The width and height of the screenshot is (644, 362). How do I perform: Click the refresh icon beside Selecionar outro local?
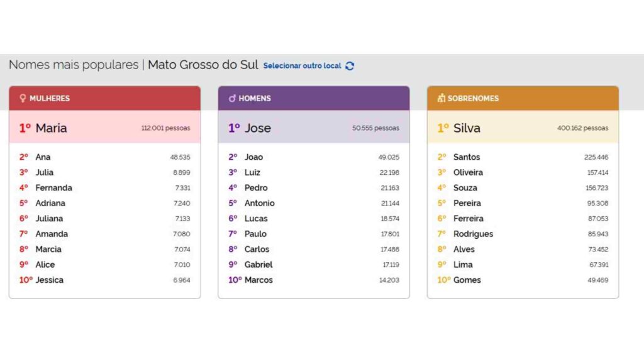(x=350, y=65)
